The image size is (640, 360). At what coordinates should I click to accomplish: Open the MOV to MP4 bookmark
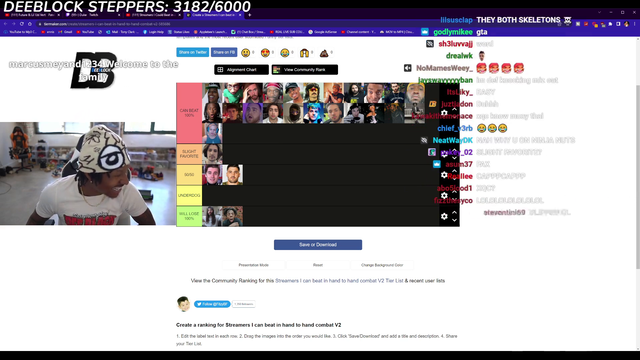pos(397,32)
